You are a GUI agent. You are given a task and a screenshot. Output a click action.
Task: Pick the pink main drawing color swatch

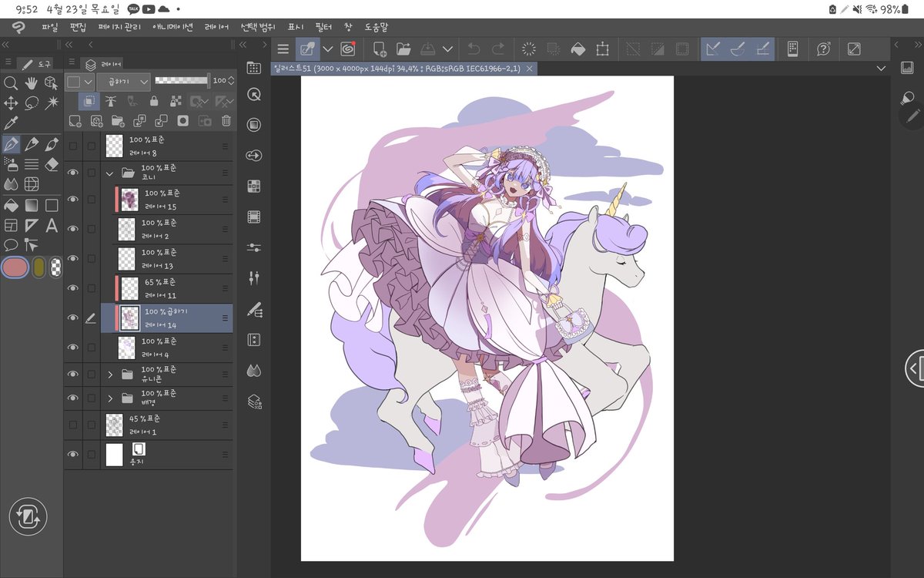pos(15,267)
